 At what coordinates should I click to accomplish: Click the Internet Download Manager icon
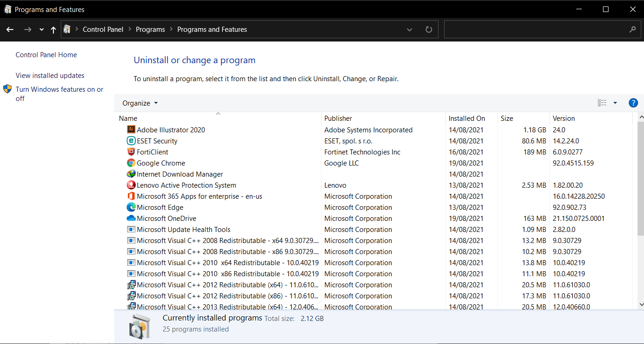(x=131, y=174)
